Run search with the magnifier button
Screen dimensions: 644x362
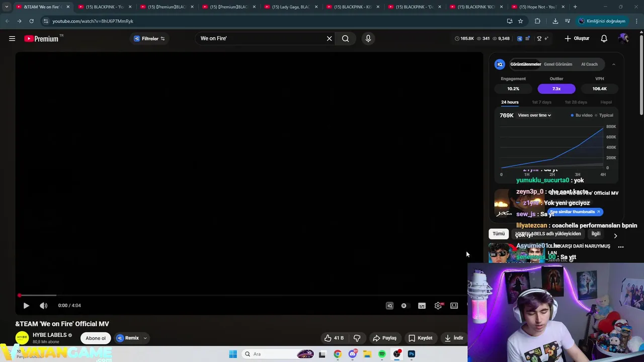click(345, 39)
